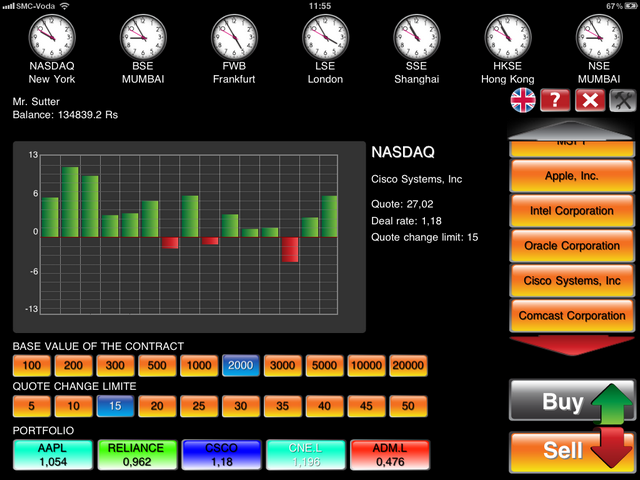The height and width of the screenshot is (480, 640).
Task: Tap the battery indicator in the status bar
Action: (x=629, y=6)
